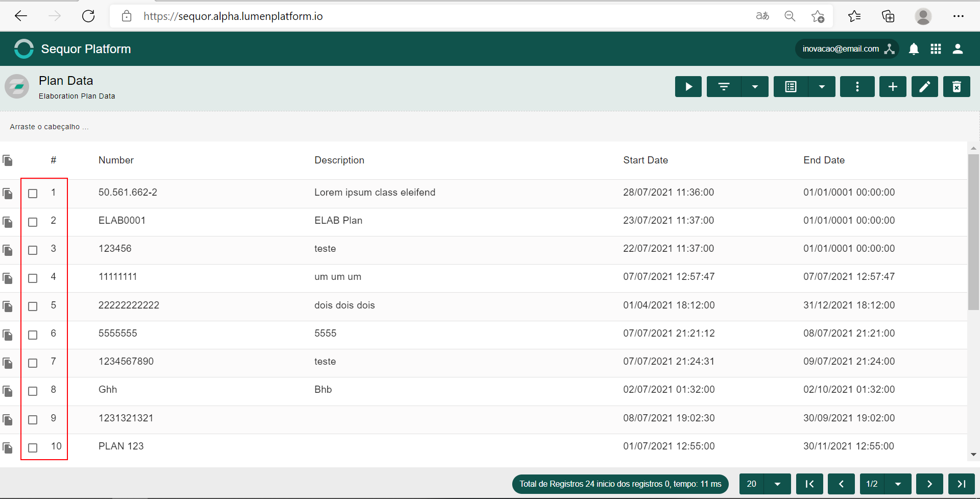Screen dimensions: 980x499
Task: Open the inovacao@email.com account selector
Action: click(847, 49)
